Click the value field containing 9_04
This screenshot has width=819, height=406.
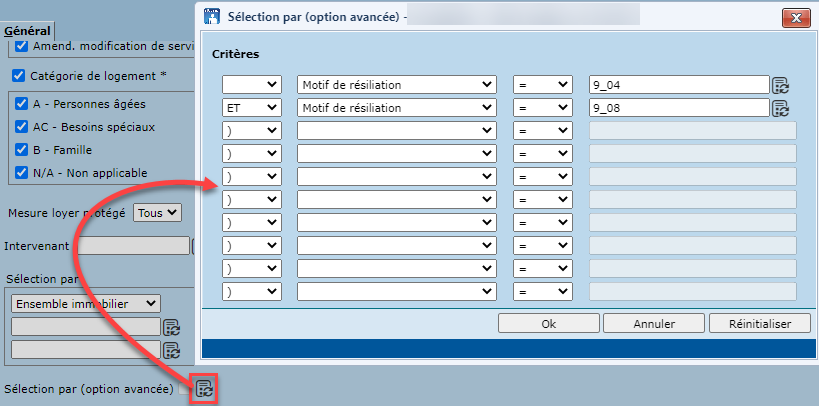(678, 85)
